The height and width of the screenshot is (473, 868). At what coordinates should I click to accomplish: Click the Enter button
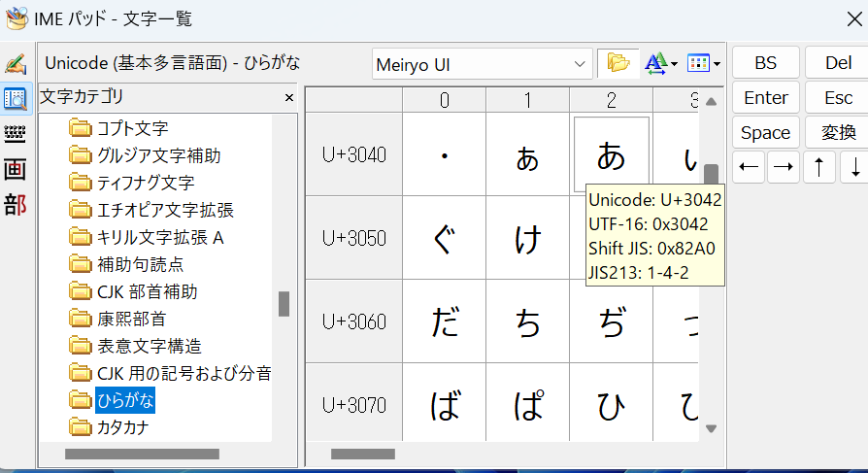pyautogui.click(x=766, y=97)
